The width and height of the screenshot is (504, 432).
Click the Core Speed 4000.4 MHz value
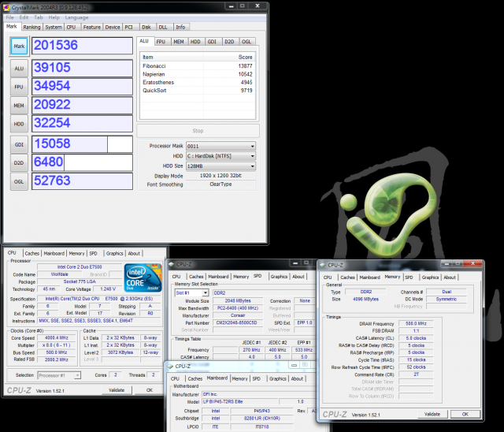tap(57, 337)
